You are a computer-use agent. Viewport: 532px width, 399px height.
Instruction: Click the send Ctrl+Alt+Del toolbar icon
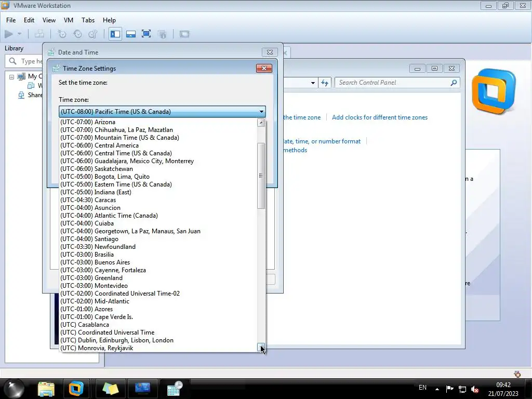39,34
